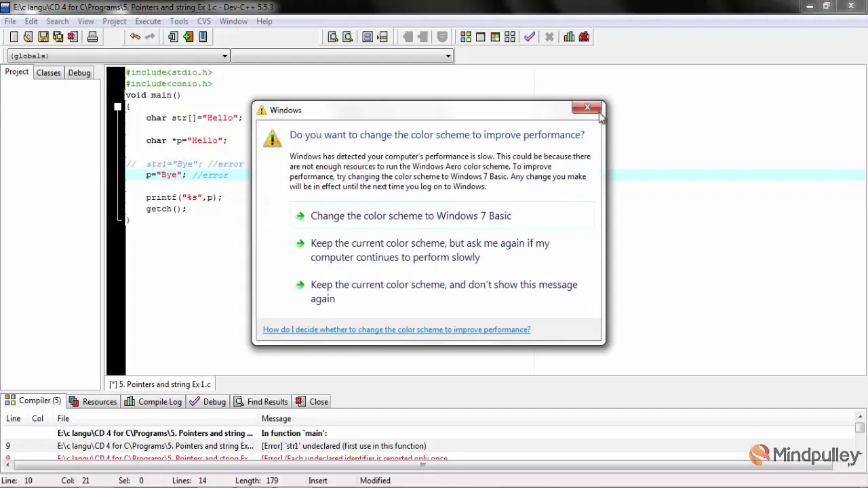Click the Save All toolbar icon
This screenshot has height=488, width=868.
[58, 37]
